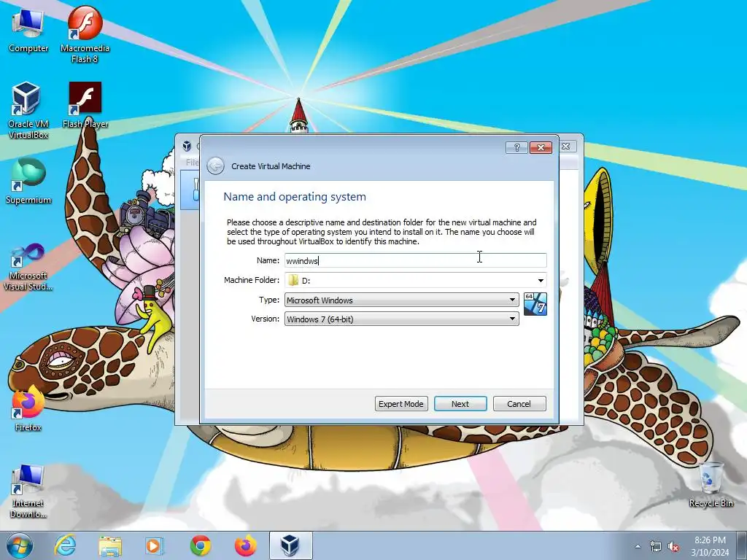Launch Oracle VM VirtualBox desktop shortcut
This screenshot has height=560, width=747.
coord(28,111)
